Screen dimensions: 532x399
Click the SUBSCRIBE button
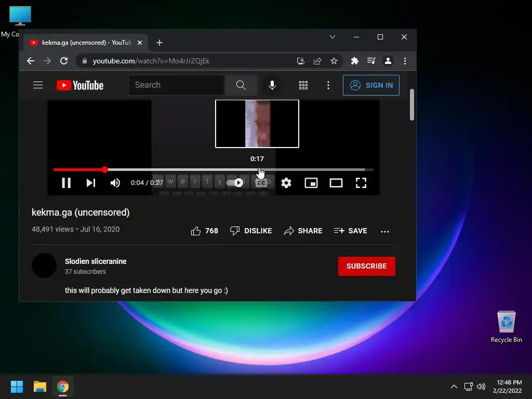click(366, 266)
